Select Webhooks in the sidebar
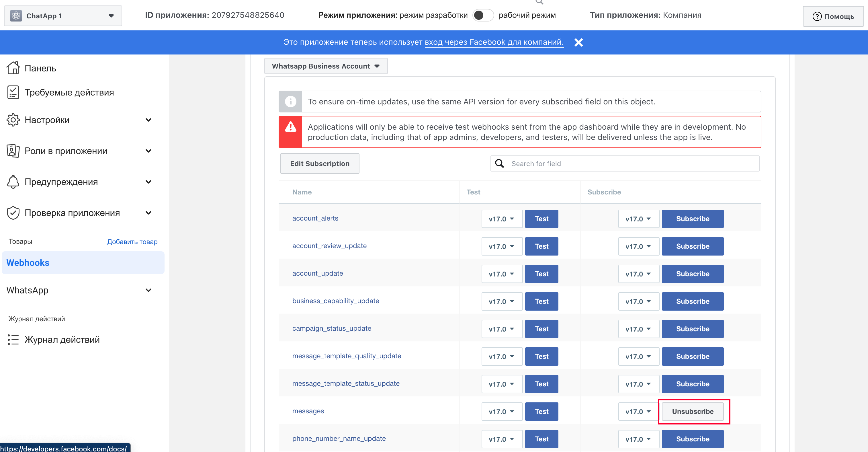 point(28,263)
